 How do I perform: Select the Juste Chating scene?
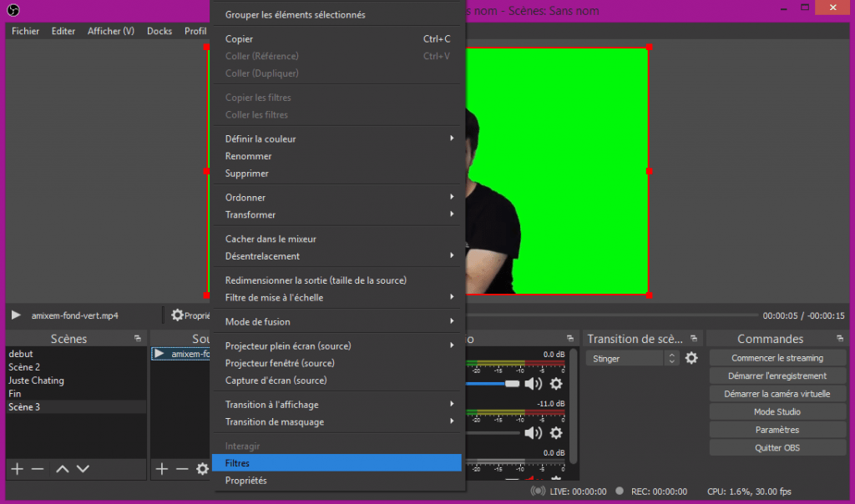[x=36, y=381]
